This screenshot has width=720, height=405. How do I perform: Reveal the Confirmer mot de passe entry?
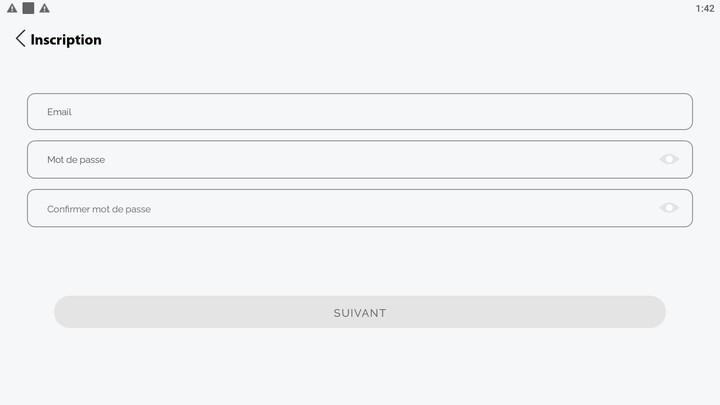coord(669,208)
